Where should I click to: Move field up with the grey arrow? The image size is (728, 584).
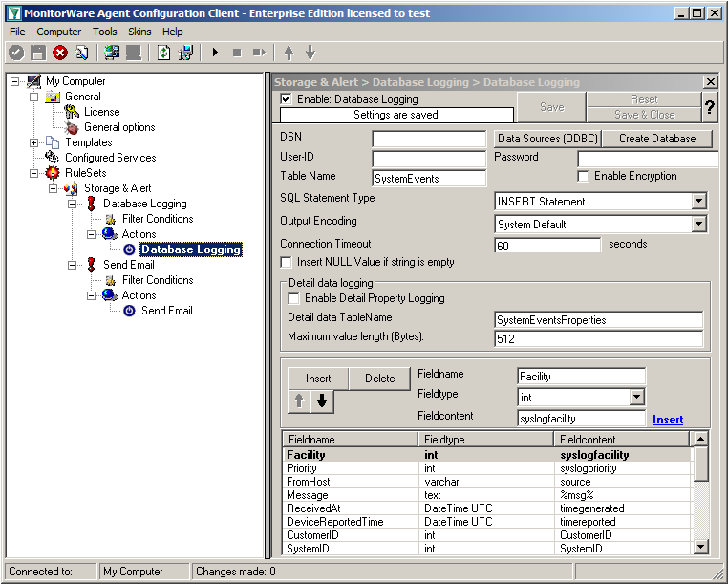(299, 400)
